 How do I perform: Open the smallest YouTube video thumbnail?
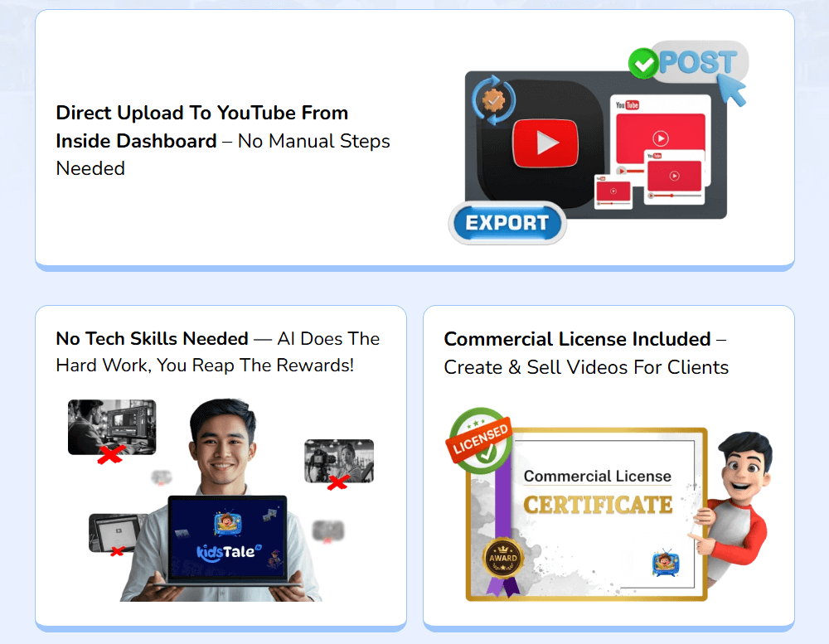(613, 191)
